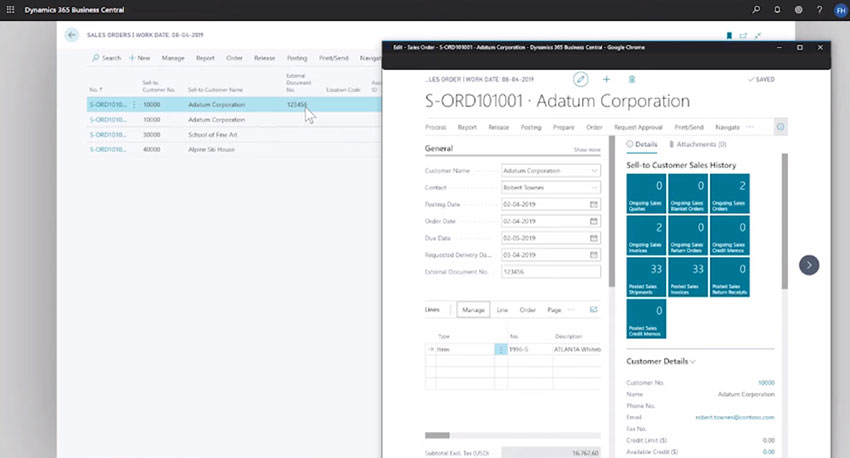Open the Available Credit 0.00 link
This screenshot has width=850, height=458.
(x=769, y=452)
